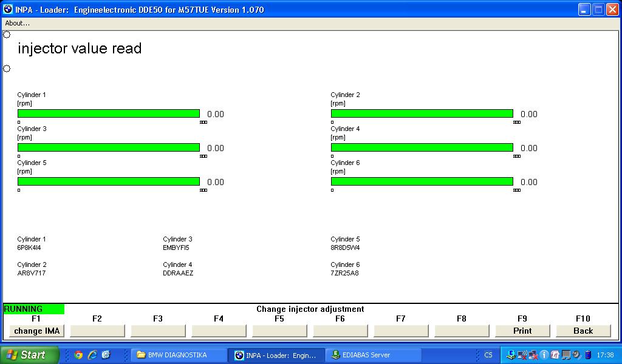This screenshot has width=622, height=364.
Task: Open the About... menu
Action: (x=18, y=23)
